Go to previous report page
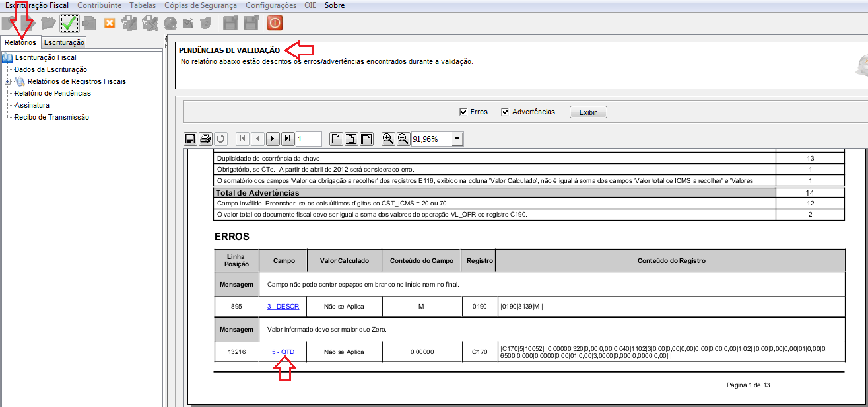 point(257,139)
